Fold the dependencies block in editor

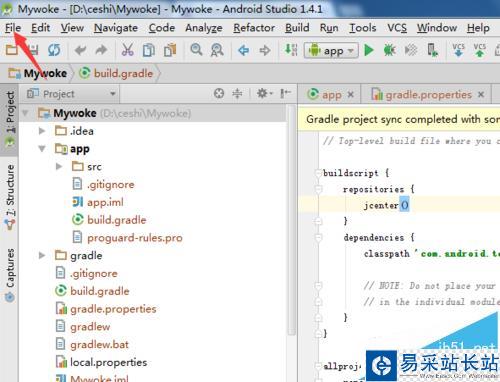[318, 238]
